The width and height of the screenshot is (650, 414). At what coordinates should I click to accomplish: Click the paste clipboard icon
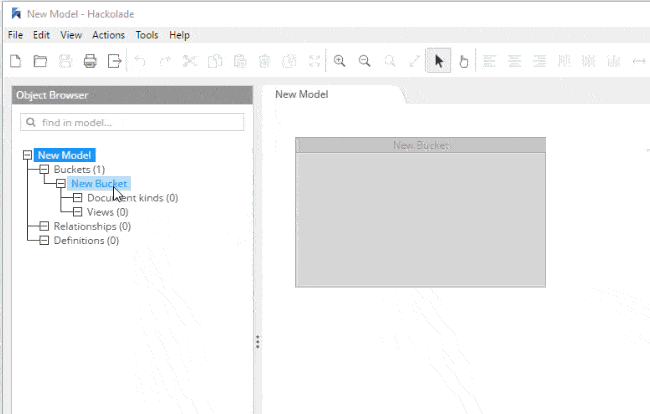click(240, 61)
